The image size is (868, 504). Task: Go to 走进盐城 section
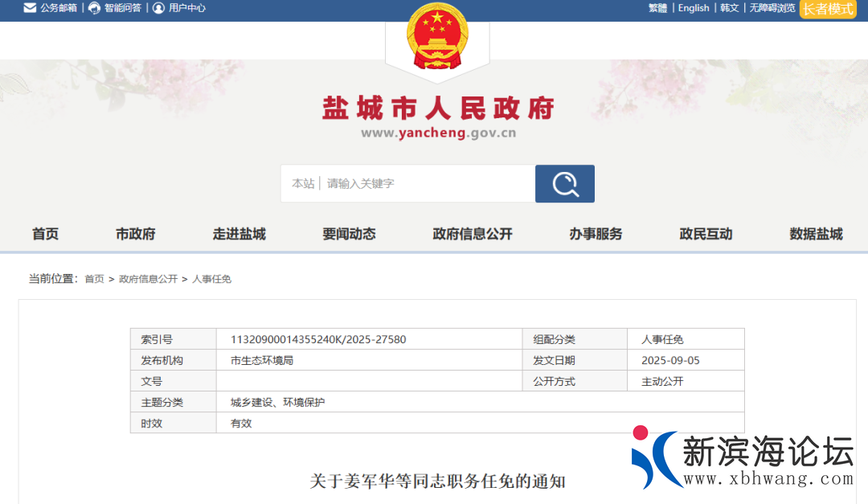coord(239,234)
